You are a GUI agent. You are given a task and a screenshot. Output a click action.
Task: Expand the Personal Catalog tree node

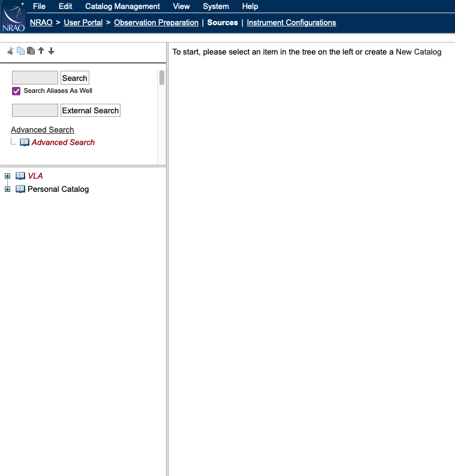pos(7,189)
